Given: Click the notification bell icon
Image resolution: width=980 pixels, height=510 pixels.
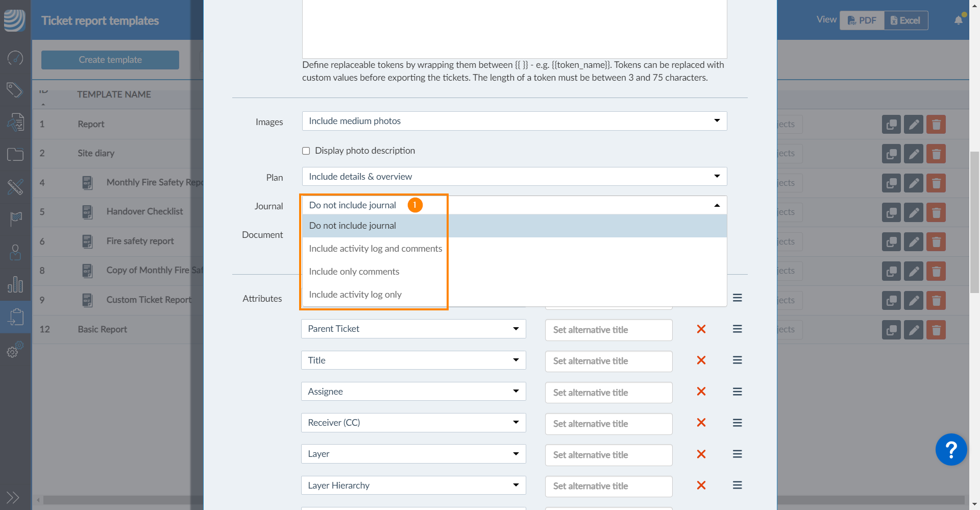Looking at the screenshot, I should click(958, 20).
